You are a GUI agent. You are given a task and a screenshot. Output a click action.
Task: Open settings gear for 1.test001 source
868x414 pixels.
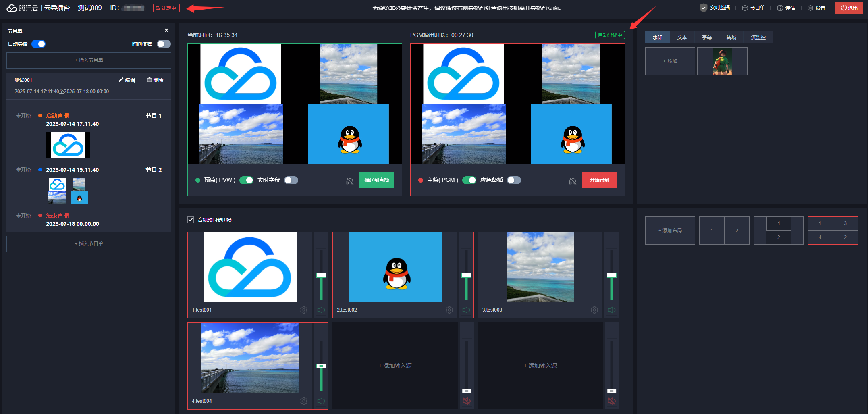pyautogui.click(x=304, y=310)
